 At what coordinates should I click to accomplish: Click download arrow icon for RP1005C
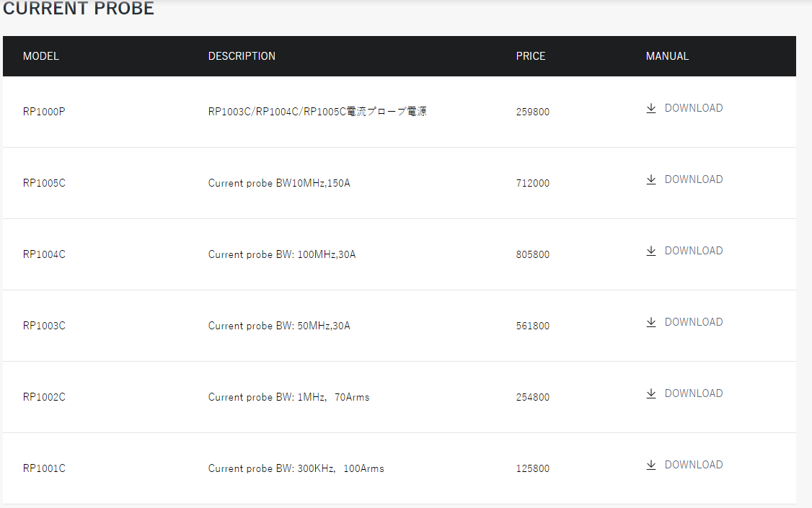pos(651,179)
